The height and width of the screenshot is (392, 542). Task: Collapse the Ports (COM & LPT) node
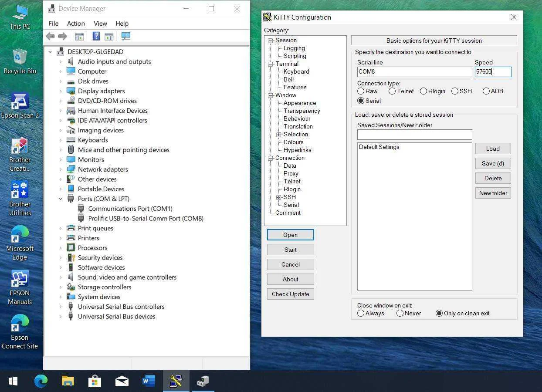61,199
